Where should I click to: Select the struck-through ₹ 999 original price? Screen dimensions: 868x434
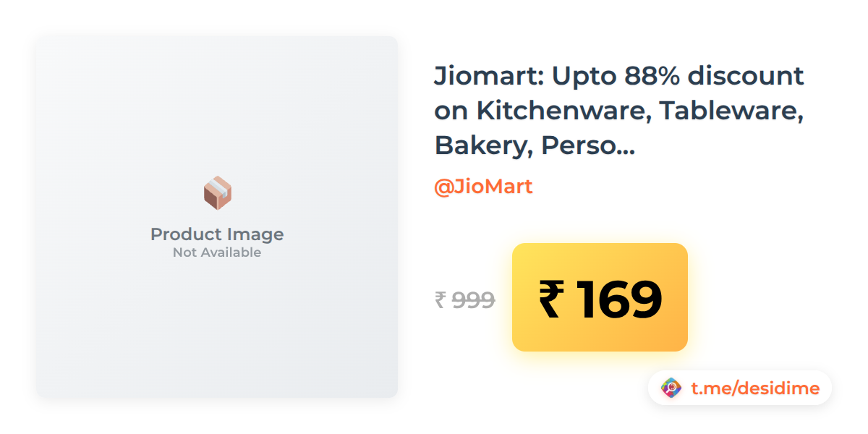[x=464, y=299]
